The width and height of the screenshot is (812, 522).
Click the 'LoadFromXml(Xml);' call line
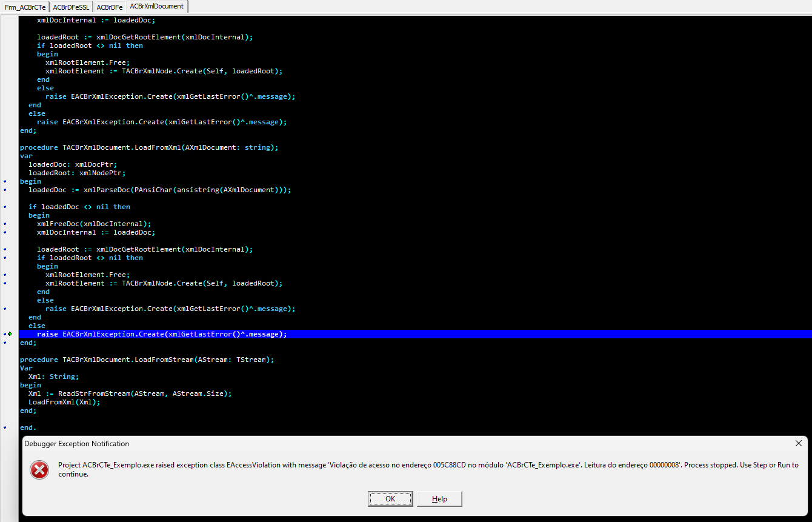(x=64, y=402)
